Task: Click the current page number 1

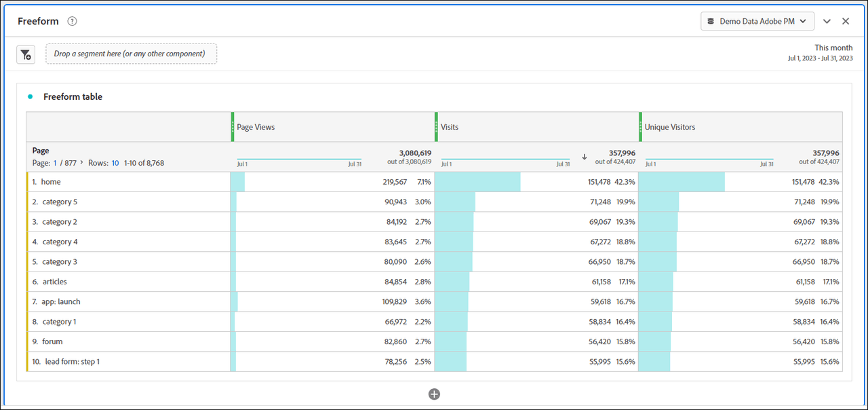Action: pos(56,163)
